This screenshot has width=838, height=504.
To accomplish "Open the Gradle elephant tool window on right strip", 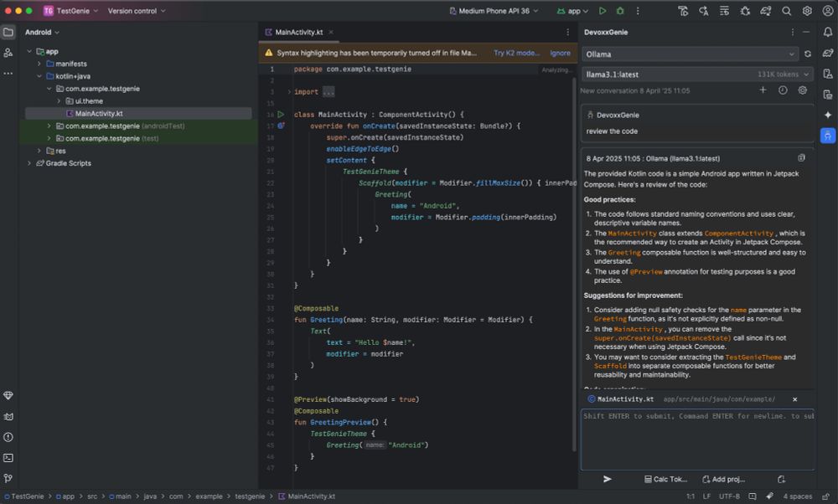I will pos(828,53).
